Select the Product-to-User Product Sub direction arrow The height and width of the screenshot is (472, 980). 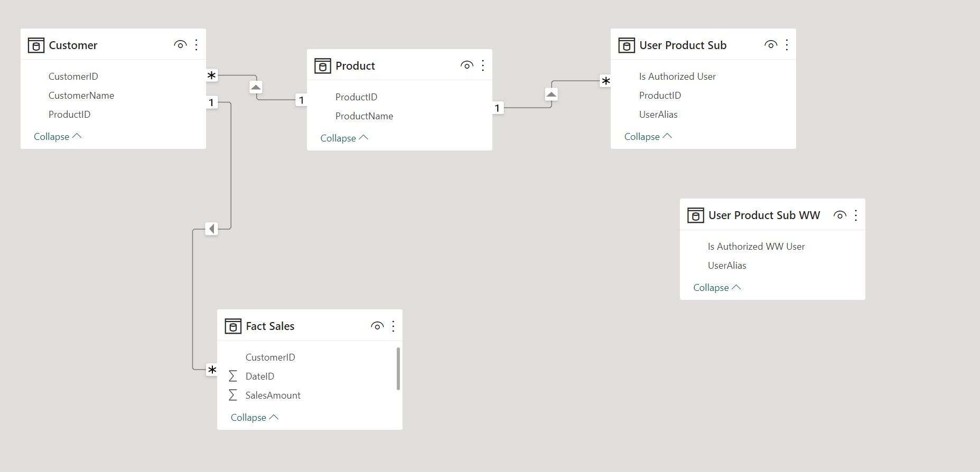click(x=551, y=95)
